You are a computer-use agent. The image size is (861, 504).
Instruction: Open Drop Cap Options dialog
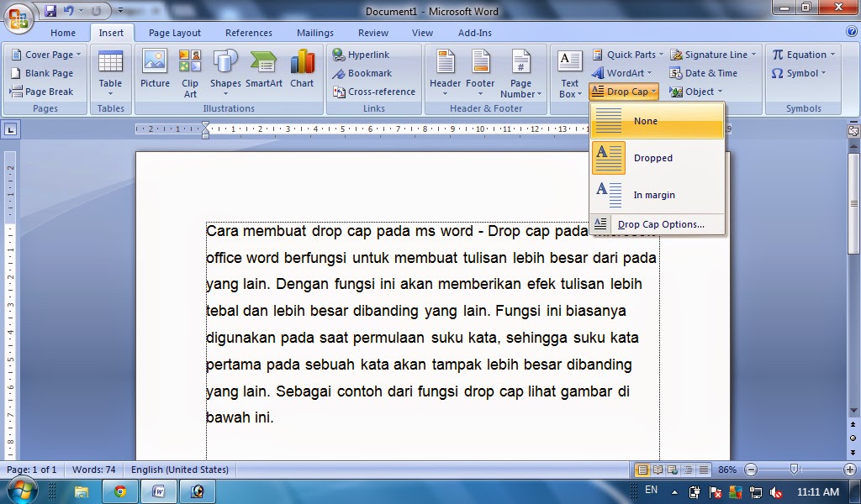pyautogui.click(x=663, y=223)
